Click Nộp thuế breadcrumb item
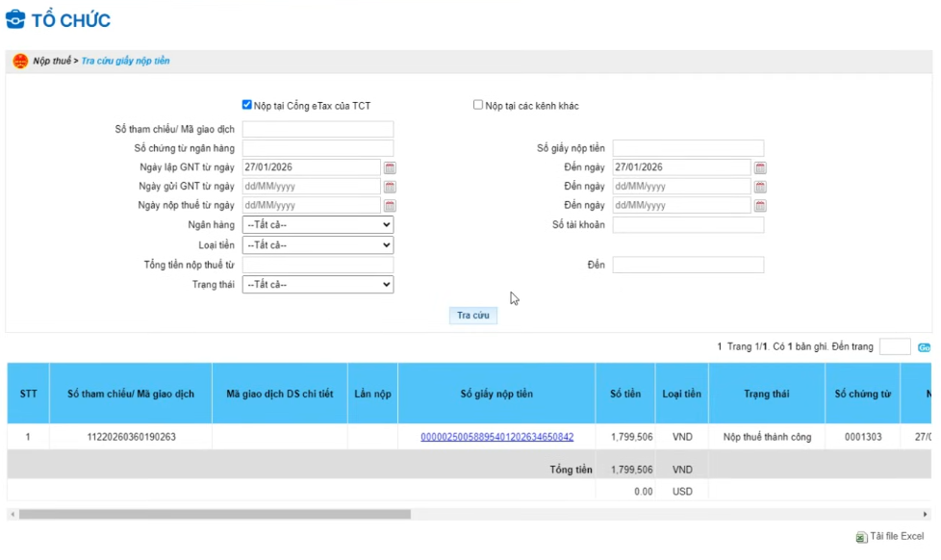Image resolution: width=941 pixels, height=560 pixels. [x=52, y=61]
